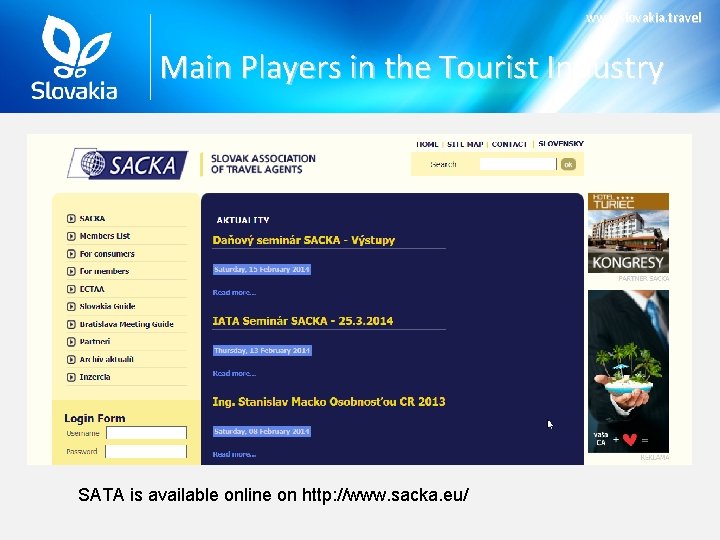This screenshot has height=540, width=720.
Task: Click the Slovakia butterfly logo
Action: (x=74, y=58)
